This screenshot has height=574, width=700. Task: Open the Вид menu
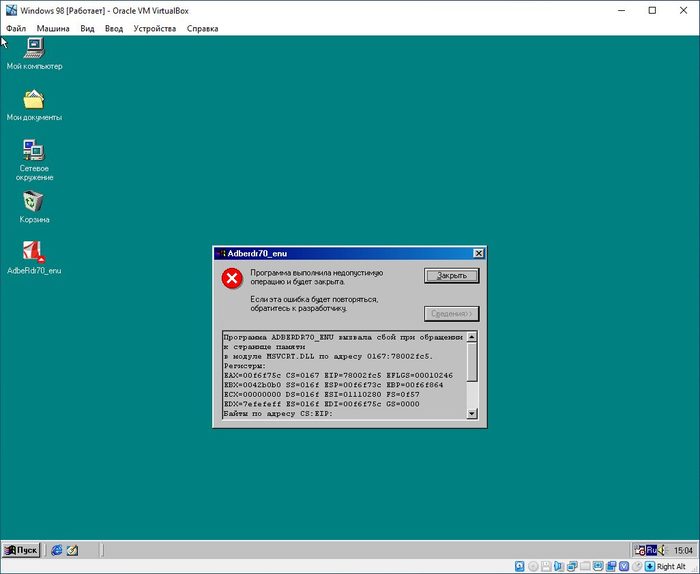click(87, 29)
